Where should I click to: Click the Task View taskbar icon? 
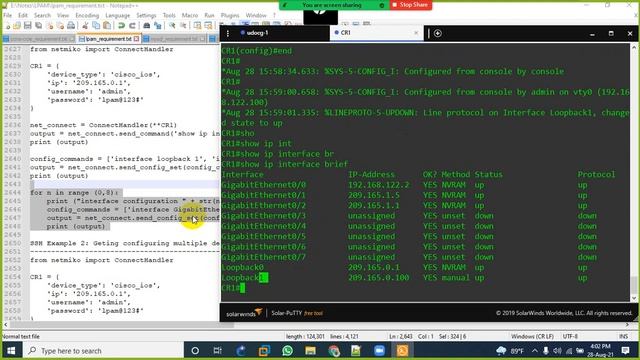218,351
